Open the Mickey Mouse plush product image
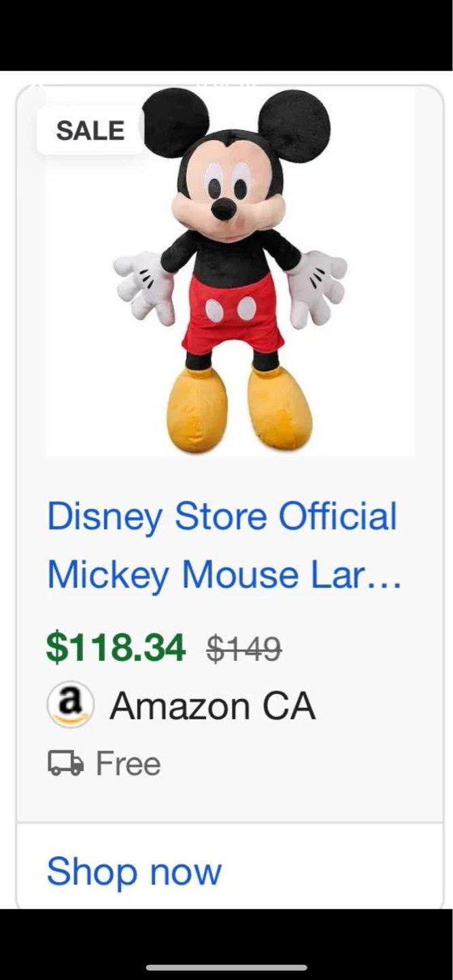 230,272
